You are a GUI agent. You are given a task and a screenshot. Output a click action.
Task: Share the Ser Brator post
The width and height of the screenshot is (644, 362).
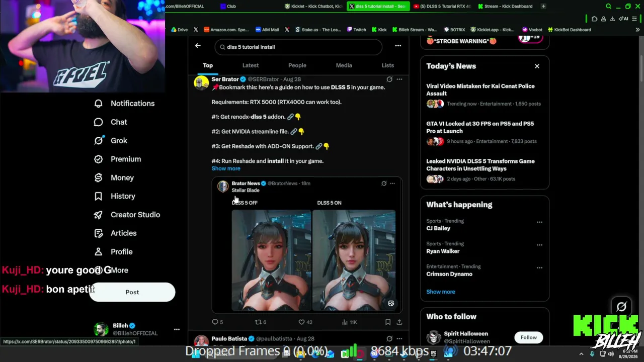399,322
